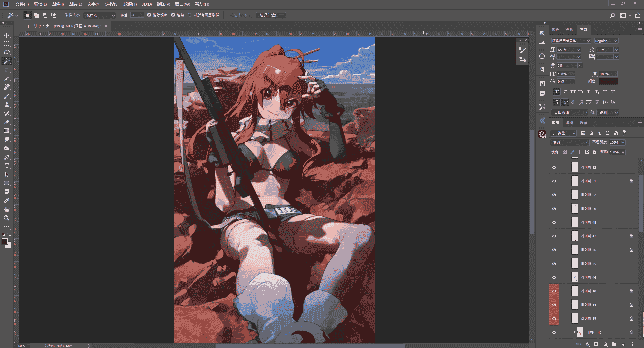The width and height of the screenshot is (644, 348).
Task: Click faux bold T button
Action: [x=557, y=92]
